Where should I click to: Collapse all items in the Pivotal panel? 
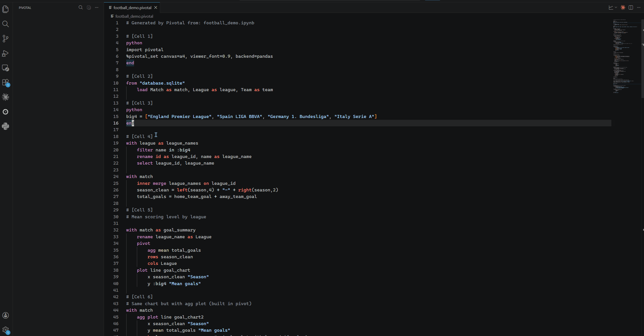click(x=89, y=8)
